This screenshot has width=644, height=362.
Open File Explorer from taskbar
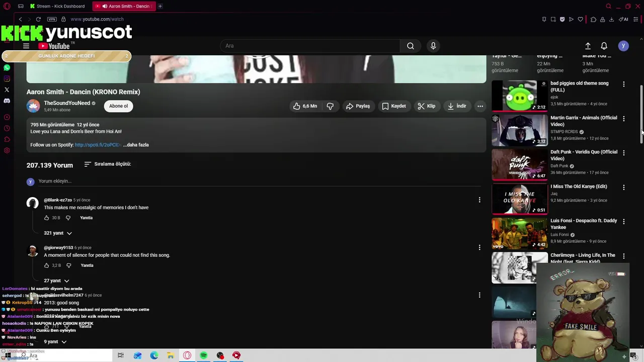coord(171,355)
